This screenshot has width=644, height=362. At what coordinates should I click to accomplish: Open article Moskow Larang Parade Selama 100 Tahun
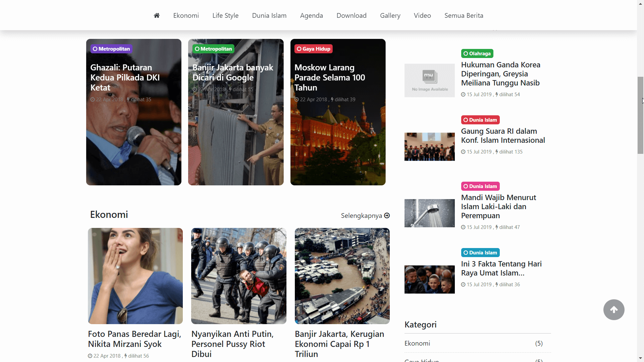[330, 77]
